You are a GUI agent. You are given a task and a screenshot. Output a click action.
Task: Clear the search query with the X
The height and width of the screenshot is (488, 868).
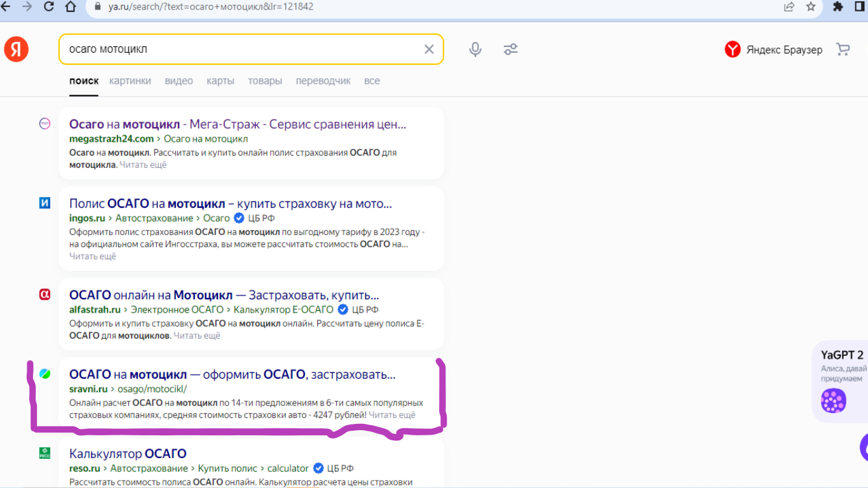tap(429, 50)
